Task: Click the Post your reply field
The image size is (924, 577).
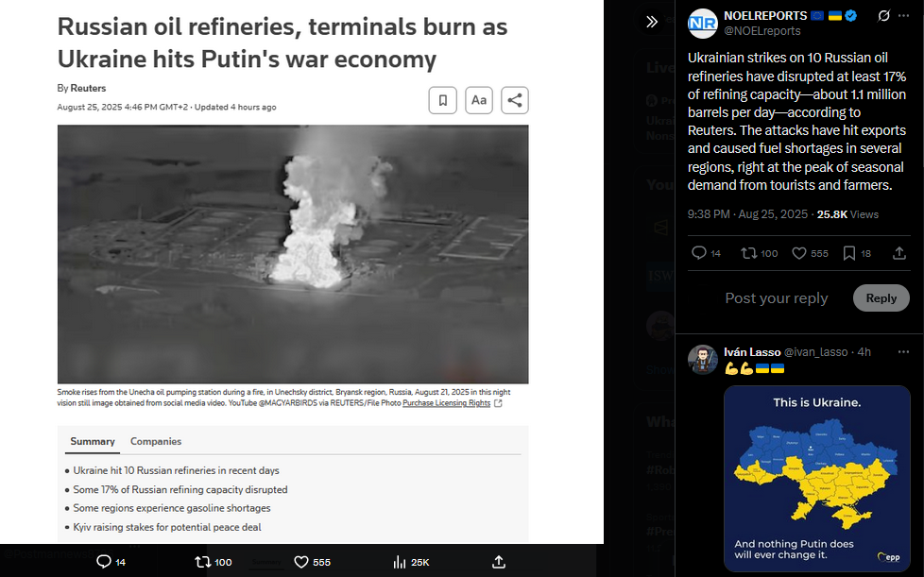Action: [x=776, y=297]
